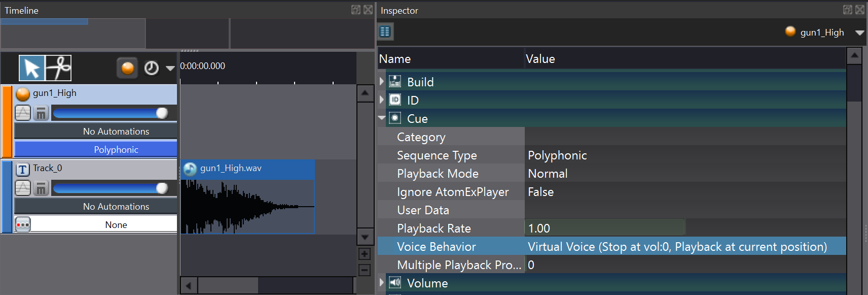Select the scissors cut tool
The height and width of the screenshot is (295, 868).
[59, 68]
